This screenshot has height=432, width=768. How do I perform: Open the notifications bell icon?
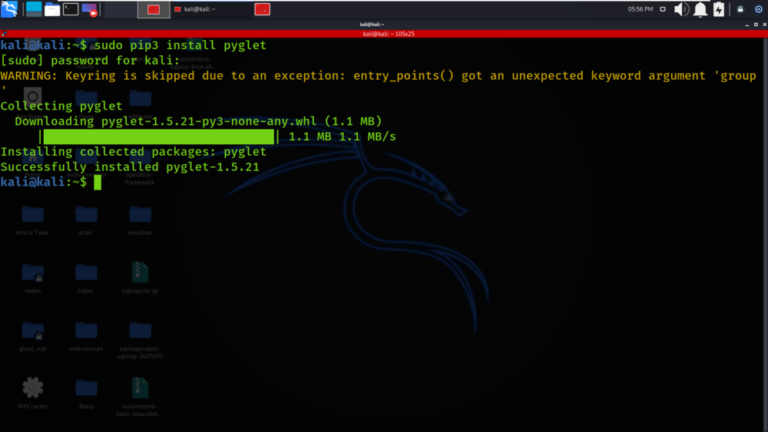coord(700,10)
